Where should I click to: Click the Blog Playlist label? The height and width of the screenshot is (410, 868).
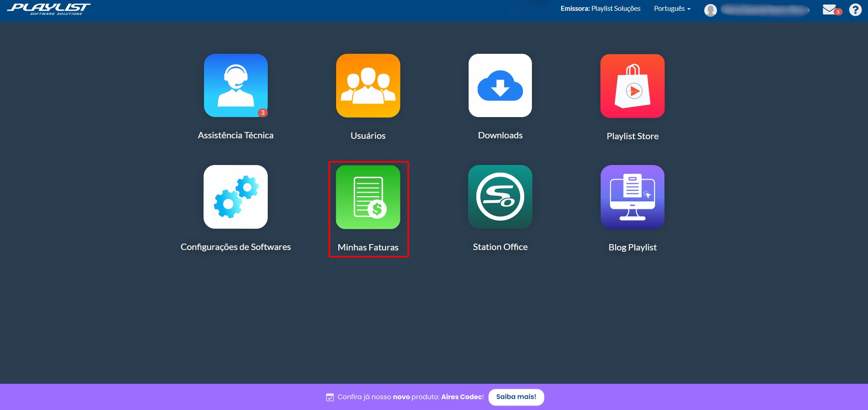point(632,247)
